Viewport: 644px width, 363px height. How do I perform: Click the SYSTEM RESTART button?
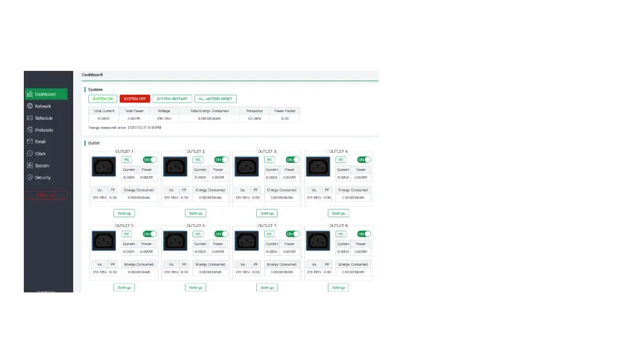click(172, 99)
